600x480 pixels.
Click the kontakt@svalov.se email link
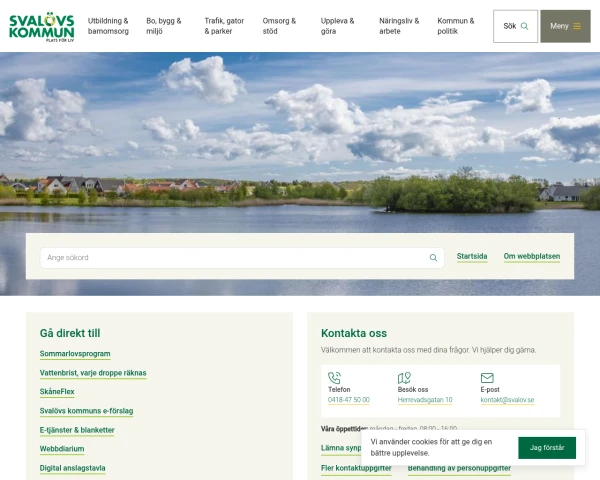click(507, 400)
